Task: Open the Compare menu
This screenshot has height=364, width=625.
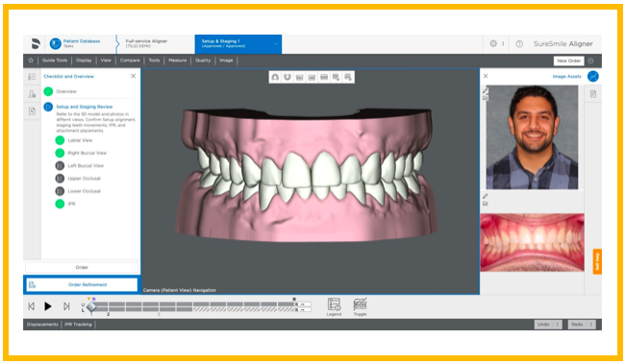Action: pyautogui.click(x=130, y=61)
